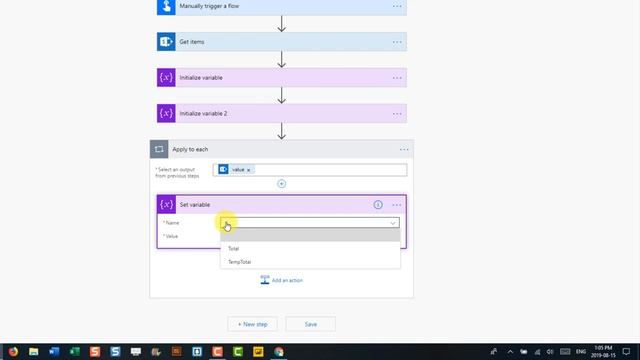Select Total from the Name dropdown
This screenshot has width=640, height=360.
pos(310,249)
